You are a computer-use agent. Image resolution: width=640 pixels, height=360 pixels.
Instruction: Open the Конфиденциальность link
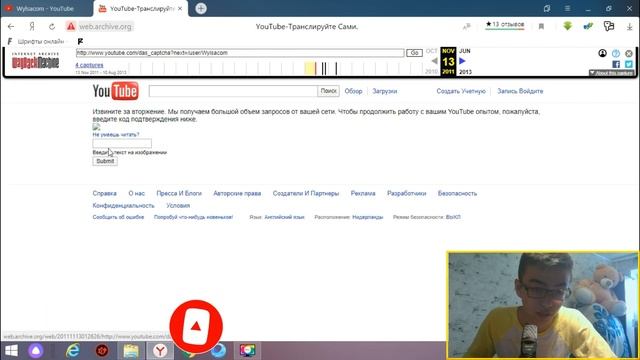(x=123, y=206)
